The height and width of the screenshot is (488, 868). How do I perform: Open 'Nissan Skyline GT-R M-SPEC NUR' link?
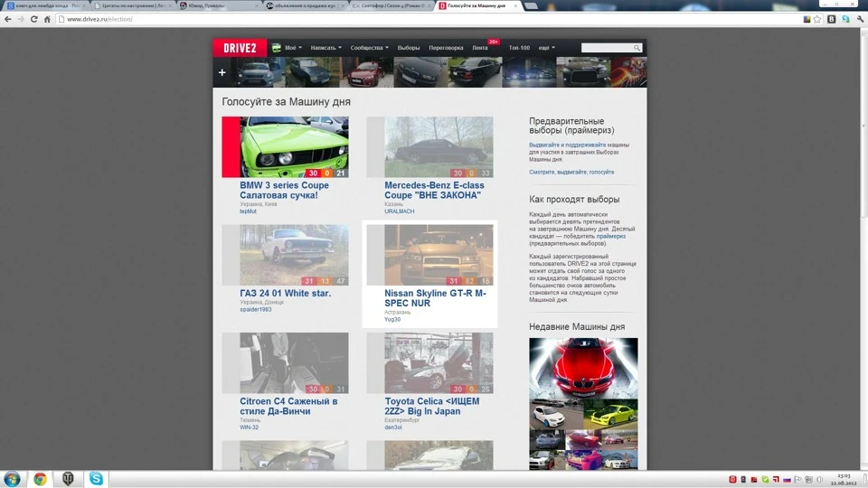tap(435, 298)
